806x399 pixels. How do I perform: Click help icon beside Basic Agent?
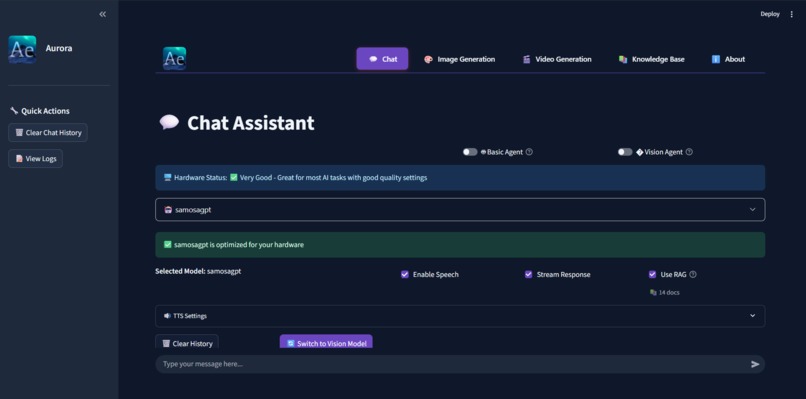click(529, 152)
